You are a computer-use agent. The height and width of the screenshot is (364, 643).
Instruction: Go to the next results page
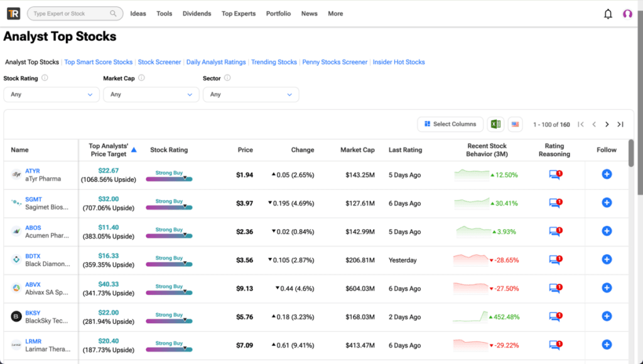click(607, 124)
